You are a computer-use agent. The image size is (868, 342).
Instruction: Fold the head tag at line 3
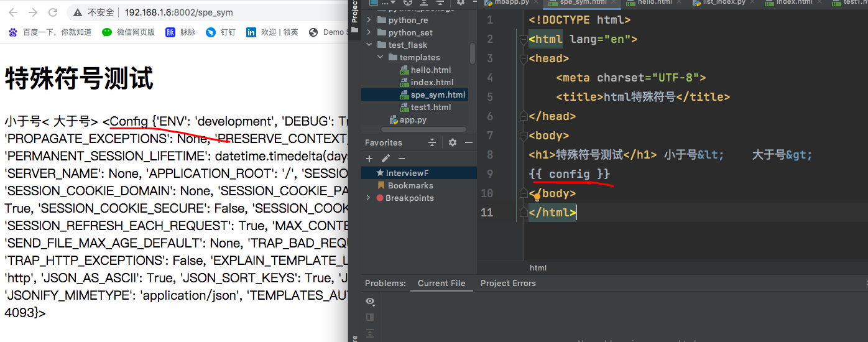tap(524, 58)
